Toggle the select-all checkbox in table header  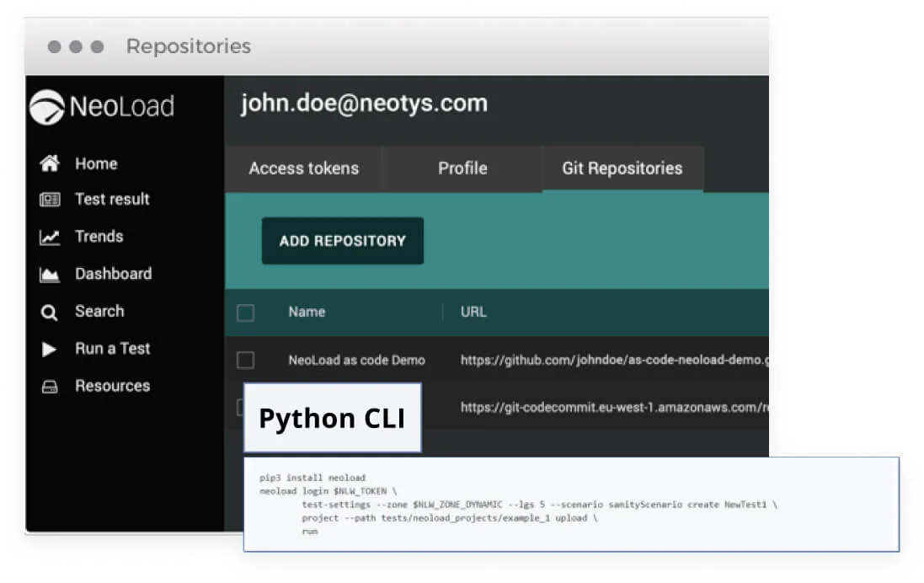245,313
